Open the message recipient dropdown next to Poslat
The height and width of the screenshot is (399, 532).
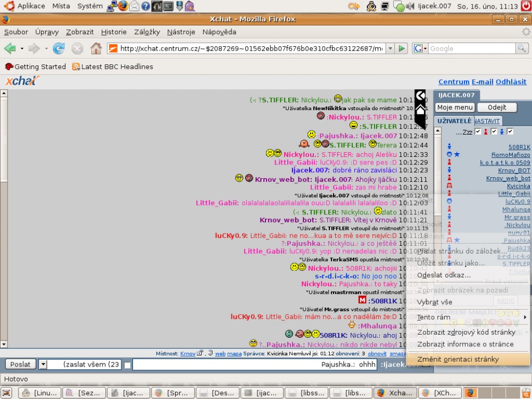point(43,364)
